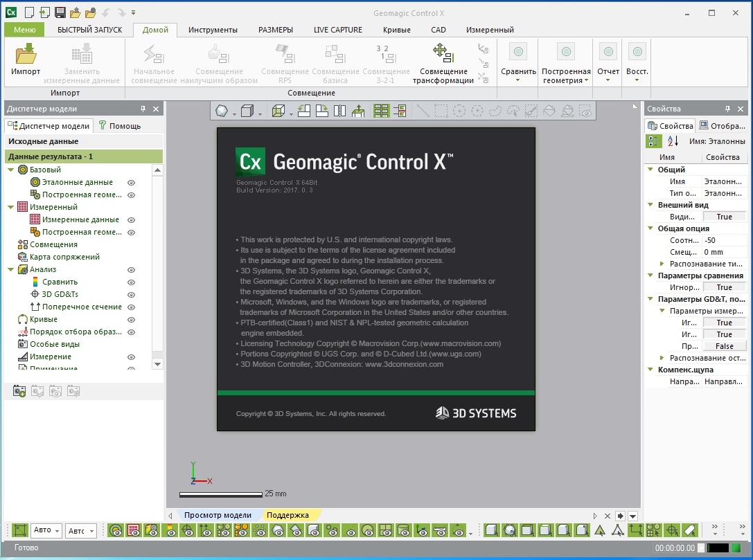
Task: Select the shaded polyhedron display mode icon
Action: click(222, 111)
